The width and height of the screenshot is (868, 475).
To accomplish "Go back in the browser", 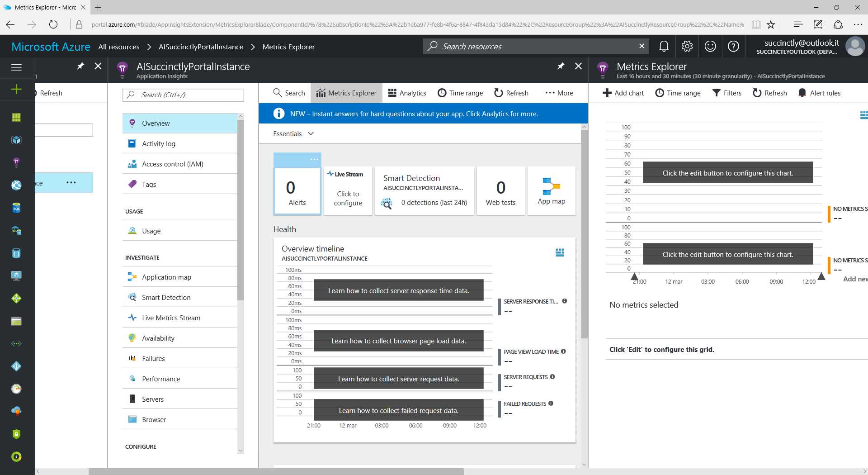I will click(10, 24).
